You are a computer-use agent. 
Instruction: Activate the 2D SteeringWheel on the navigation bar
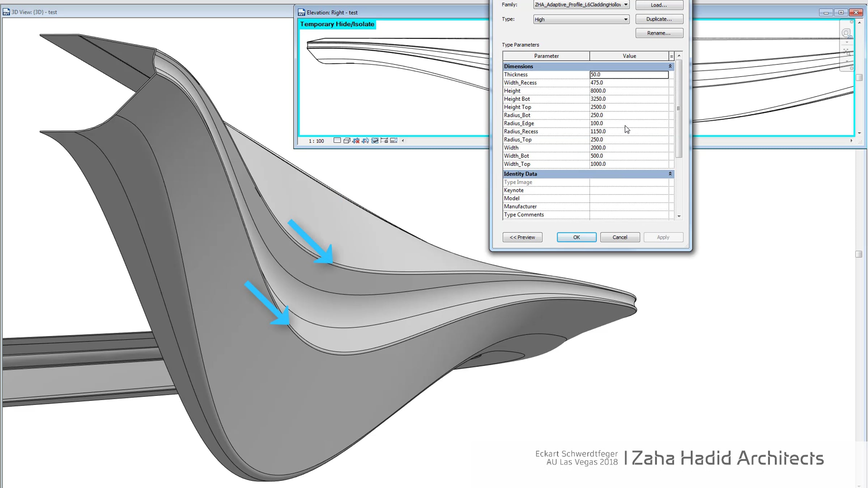846,33
